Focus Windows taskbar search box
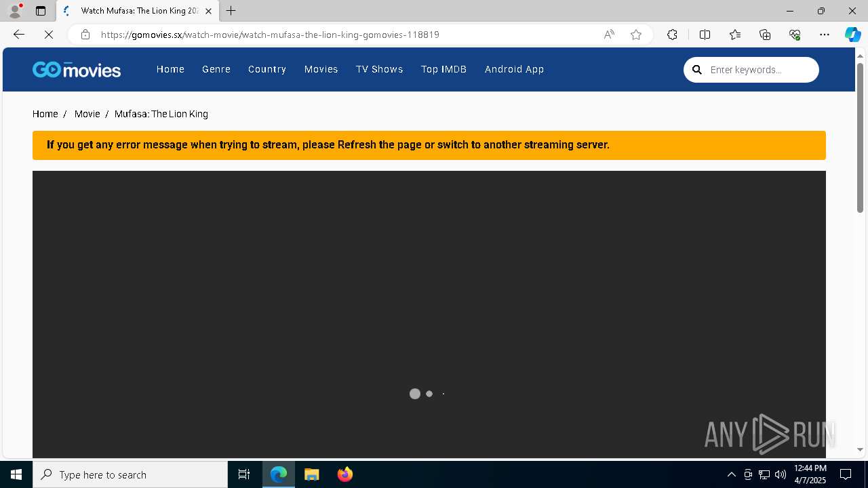Viewport: 868px width, 488px height. click(130, 474)
